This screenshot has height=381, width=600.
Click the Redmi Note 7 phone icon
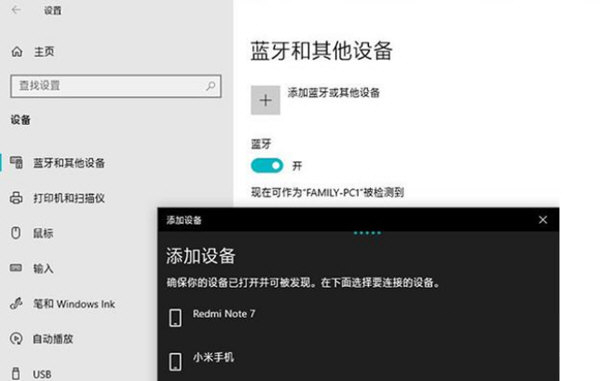(x=175, y=318)
